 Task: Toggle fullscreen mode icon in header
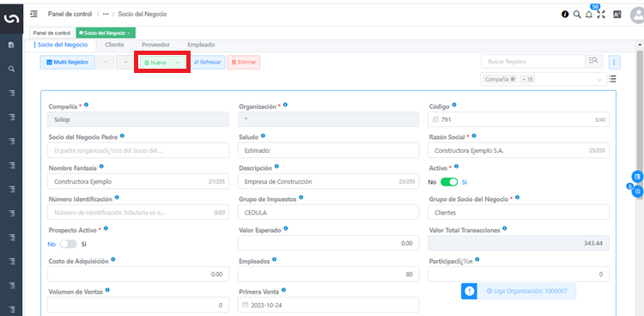click(x=601, y=15)
